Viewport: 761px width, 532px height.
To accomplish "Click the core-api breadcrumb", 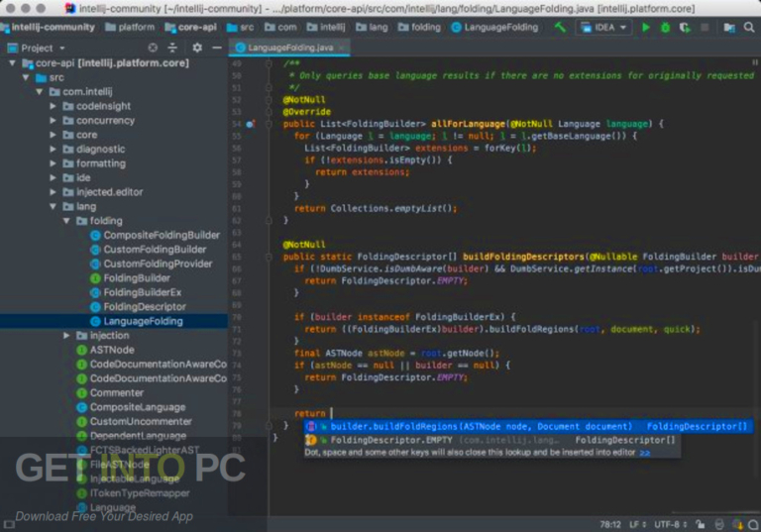I will [190, 27].
